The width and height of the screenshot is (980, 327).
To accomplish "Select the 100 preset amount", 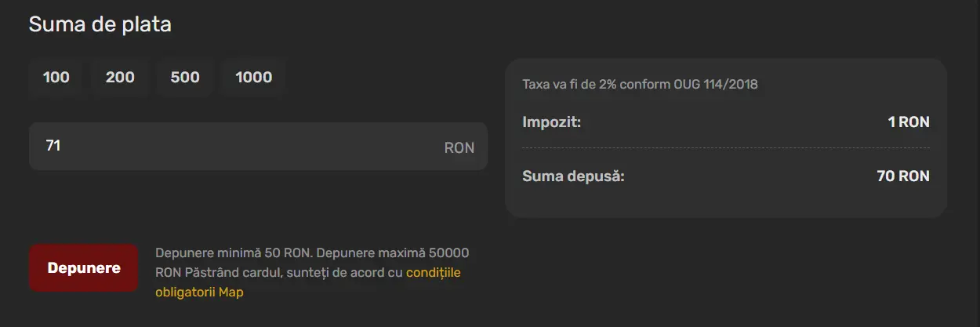I will point(56,78).
